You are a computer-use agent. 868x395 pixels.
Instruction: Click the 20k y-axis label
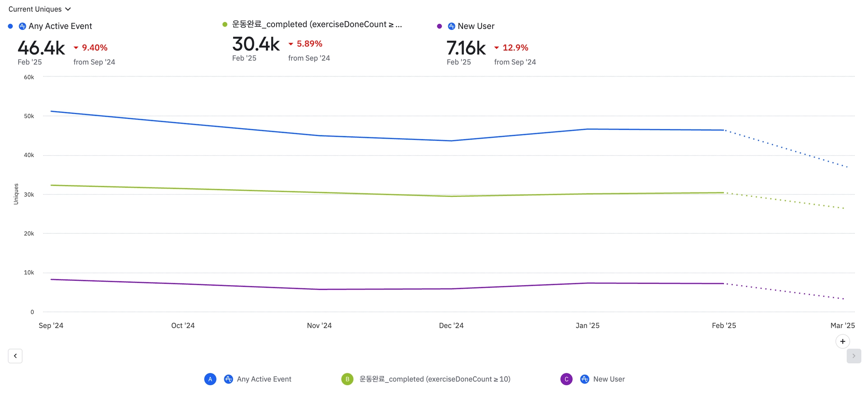(29, 233)
